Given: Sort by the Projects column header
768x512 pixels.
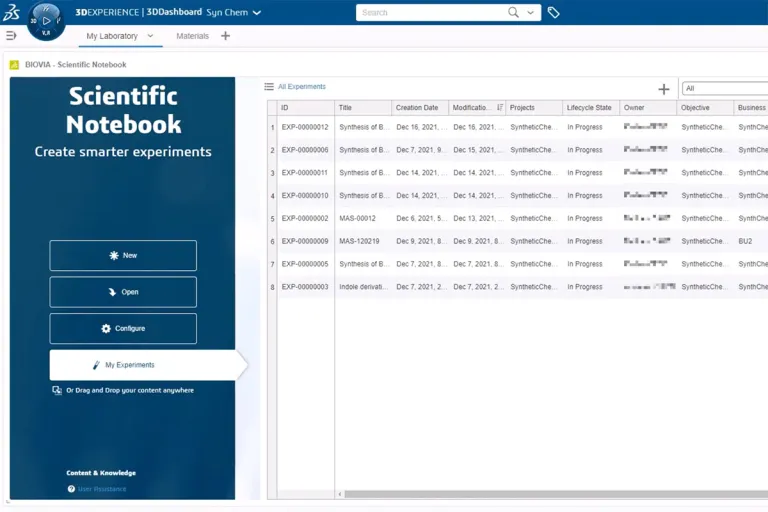Looking at the screenshot, I should point(534,107).
